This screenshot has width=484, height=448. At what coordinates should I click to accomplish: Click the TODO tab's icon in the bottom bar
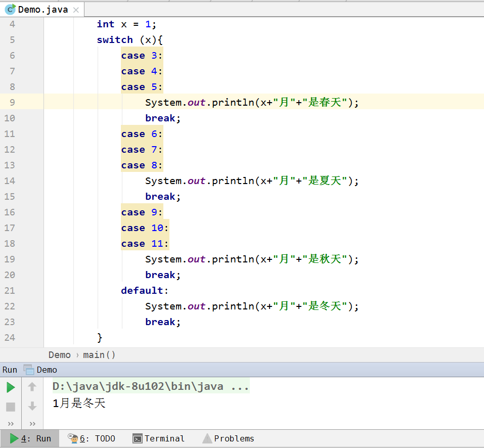73,438
